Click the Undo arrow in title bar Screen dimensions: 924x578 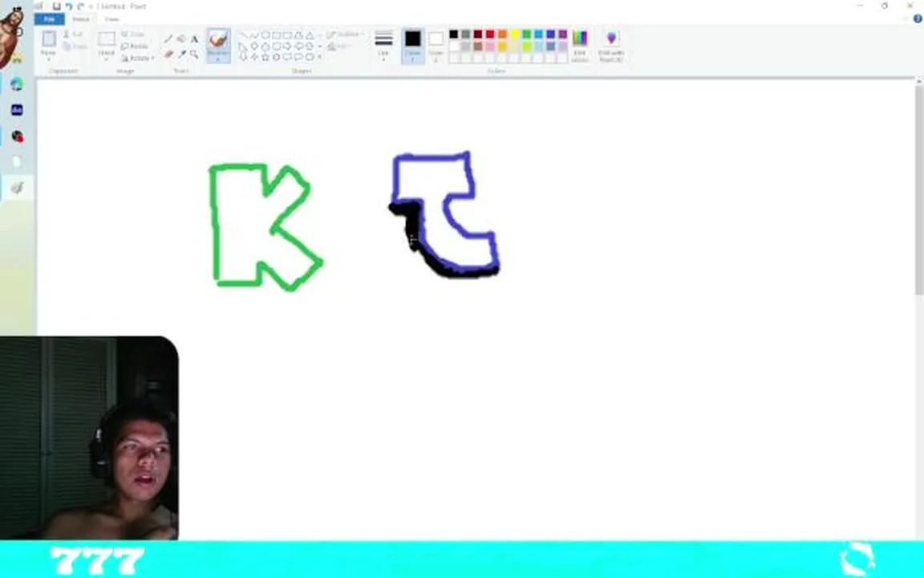pos(69,6)
